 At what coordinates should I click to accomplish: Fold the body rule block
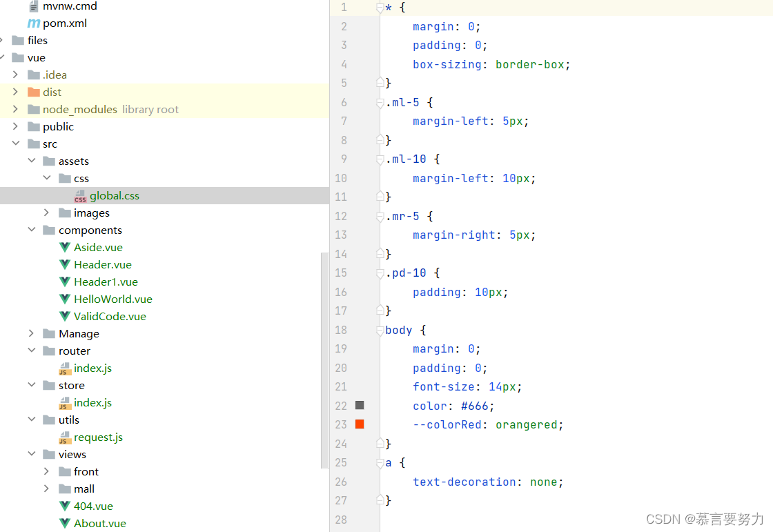380,331
